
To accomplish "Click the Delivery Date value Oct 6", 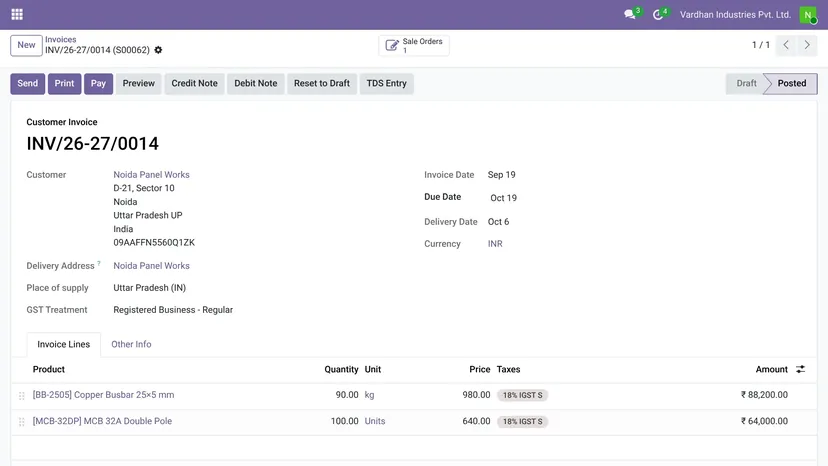I will click(498, 221).
